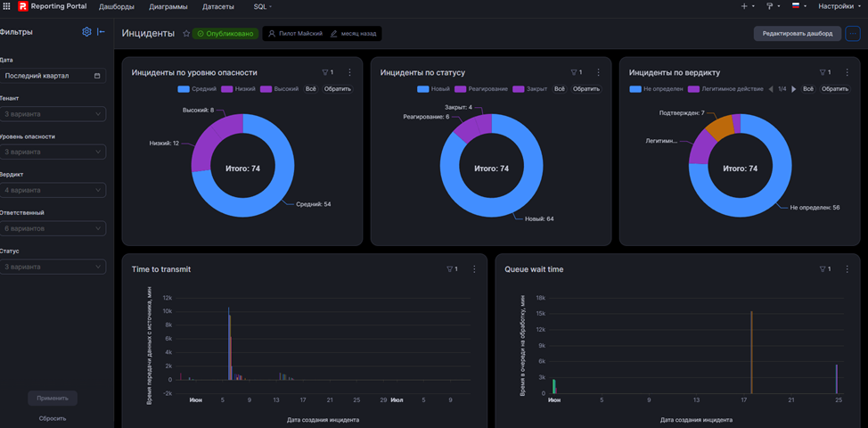Expand the Тенант filter dropdown
Viewport: 868px width, 428px height.
pos(53,114)
